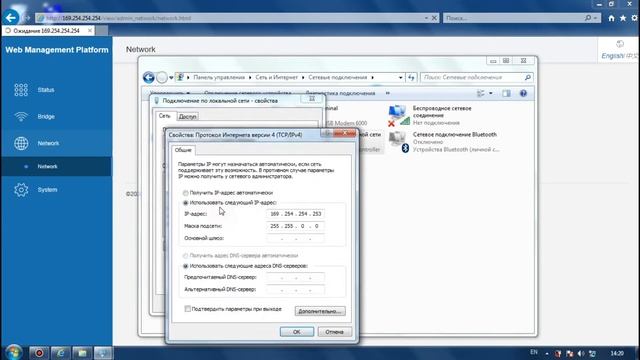Open browser settings gear icon
This screenshot has width=640, height=360.
pos(635,18)
